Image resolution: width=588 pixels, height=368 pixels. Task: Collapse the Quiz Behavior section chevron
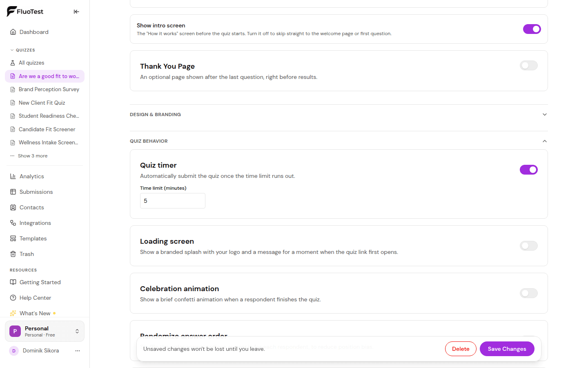(x=544, y=141)
